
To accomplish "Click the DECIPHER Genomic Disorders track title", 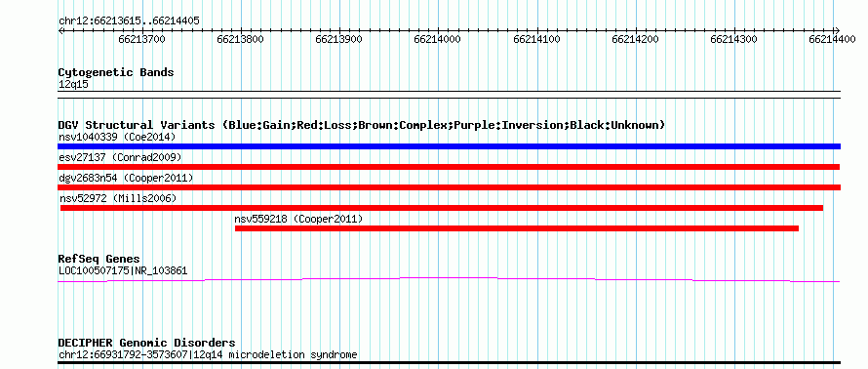I will 146,343.
